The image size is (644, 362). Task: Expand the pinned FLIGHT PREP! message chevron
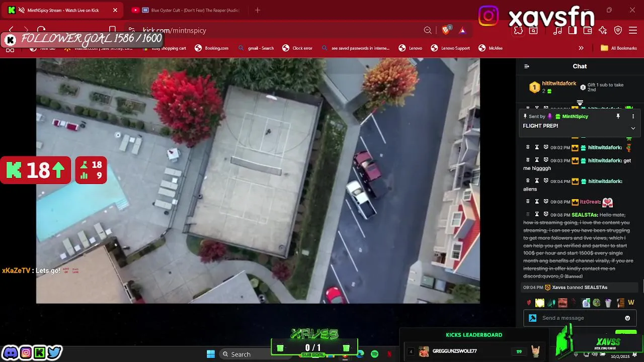coord(633,128)
